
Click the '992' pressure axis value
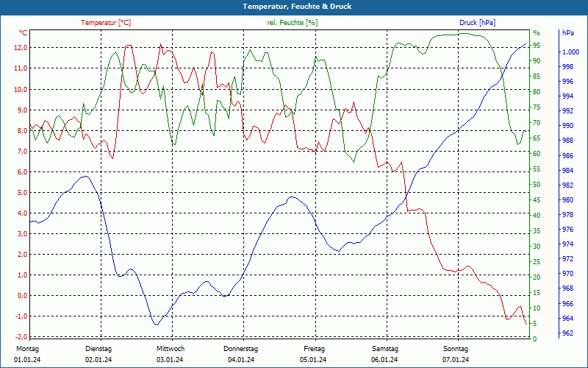click(566, 111)
